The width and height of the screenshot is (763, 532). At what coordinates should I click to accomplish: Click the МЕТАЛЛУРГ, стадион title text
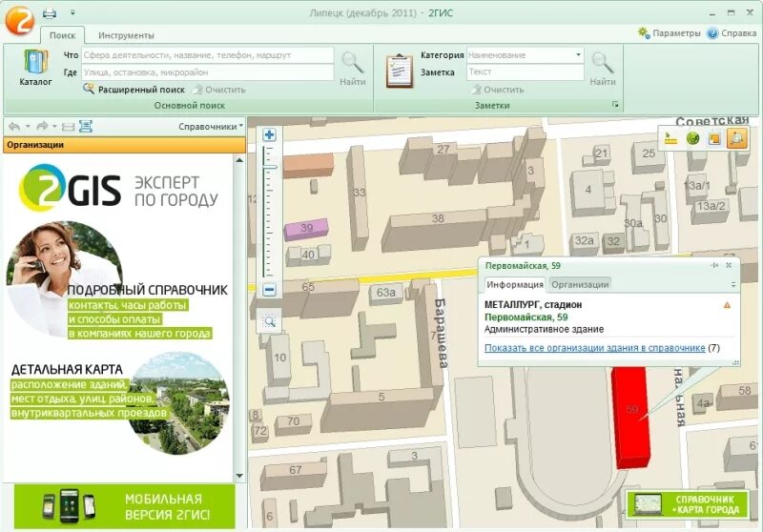(533, 305)
